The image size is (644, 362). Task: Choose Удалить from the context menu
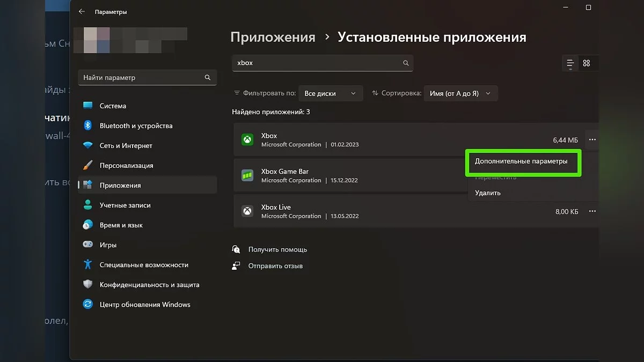(x=487, y=193)
